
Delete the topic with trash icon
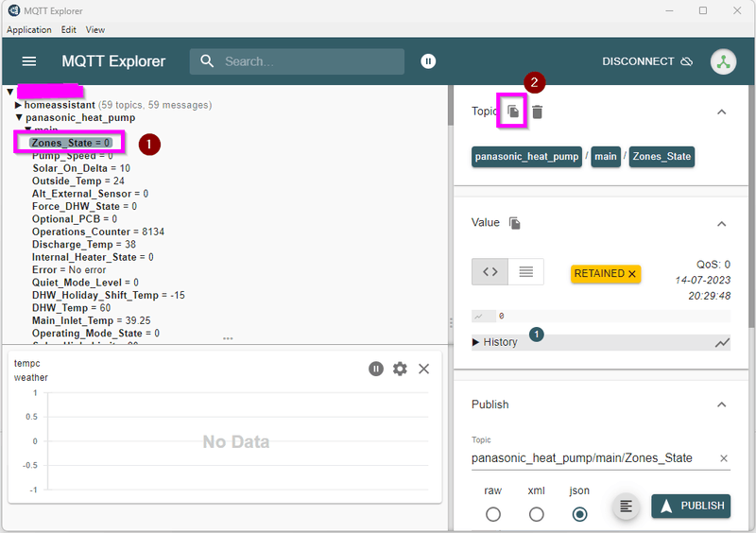(537, 112)
